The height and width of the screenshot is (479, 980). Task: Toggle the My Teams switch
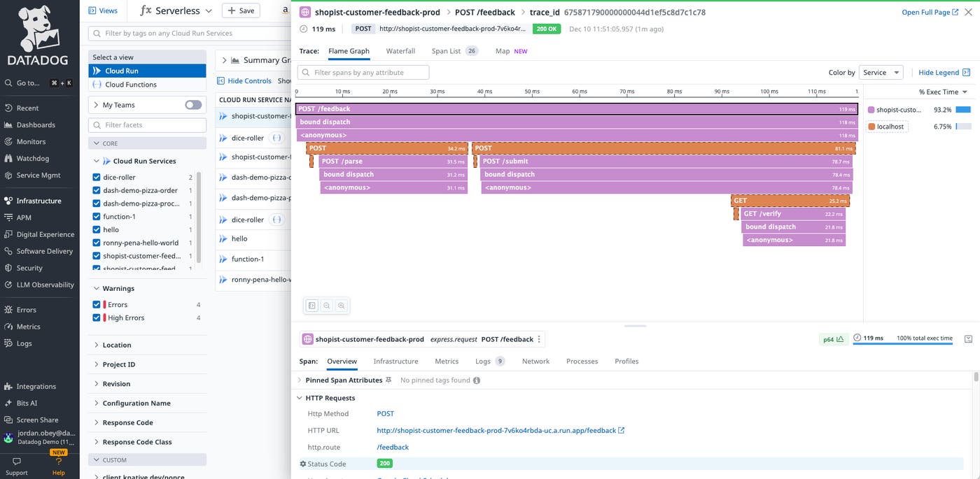click(x=193, y=105)
